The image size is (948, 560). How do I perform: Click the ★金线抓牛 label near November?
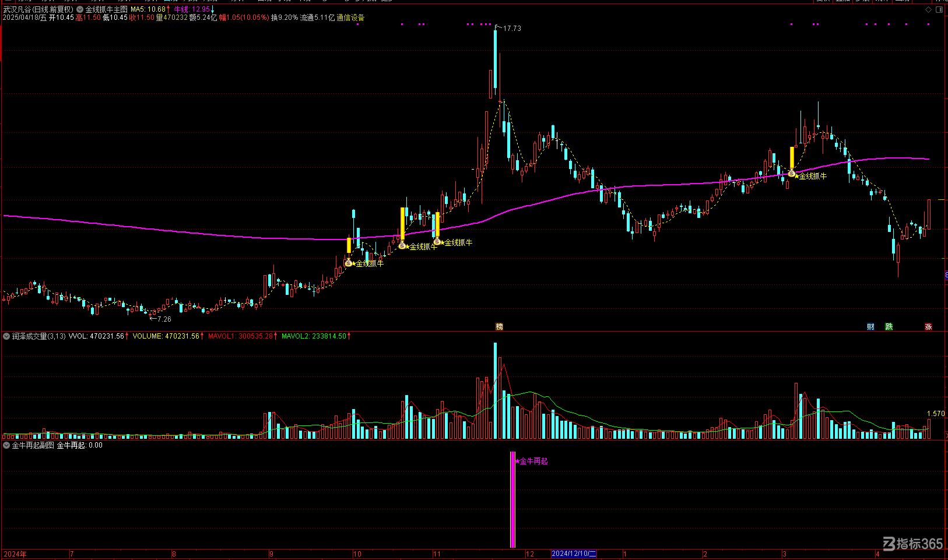pyautogui.click(x=457, y=242)
